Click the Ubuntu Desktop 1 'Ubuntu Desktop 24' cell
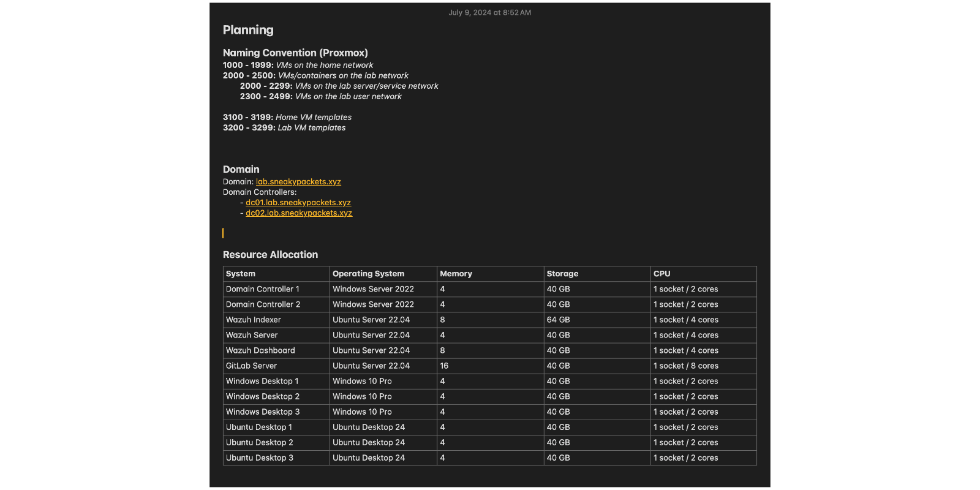980x490 pixels. click(383, 427)
